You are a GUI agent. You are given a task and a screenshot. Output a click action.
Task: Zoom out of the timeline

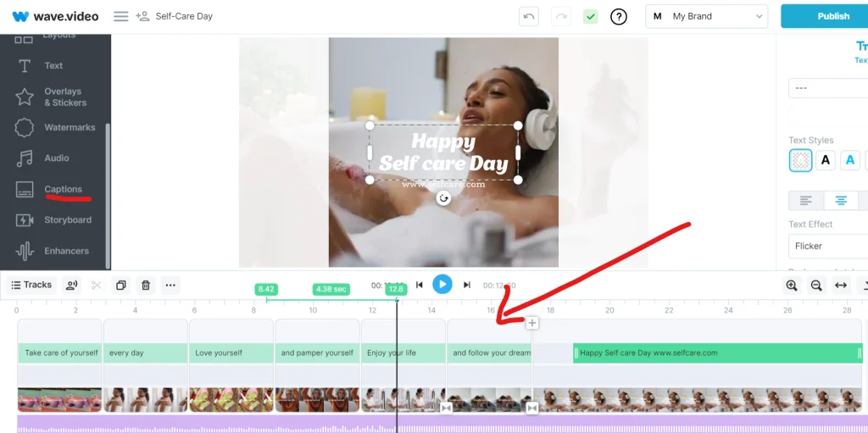point(816,286)
